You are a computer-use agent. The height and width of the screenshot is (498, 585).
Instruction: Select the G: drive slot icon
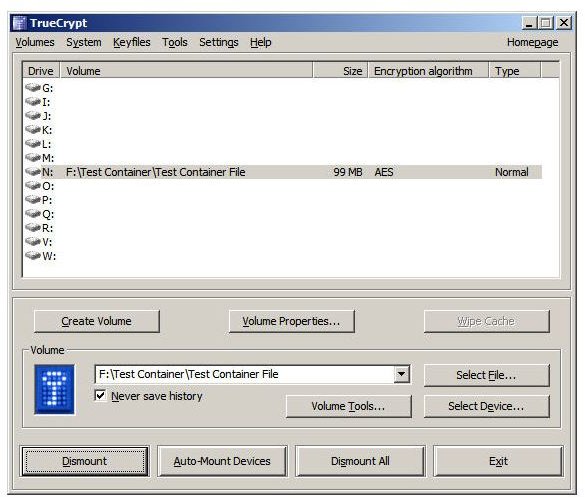[33, 88]
